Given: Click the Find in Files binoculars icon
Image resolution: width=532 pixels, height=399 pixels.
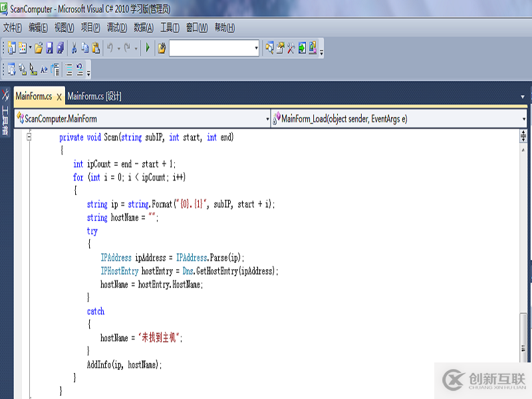Looking at the screenshot, I should tap(162, 48).
